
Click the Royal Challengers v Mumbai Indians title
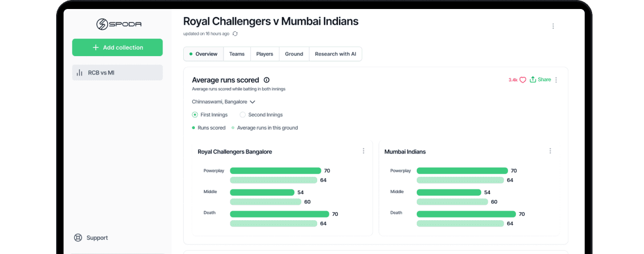coord(271,21)
